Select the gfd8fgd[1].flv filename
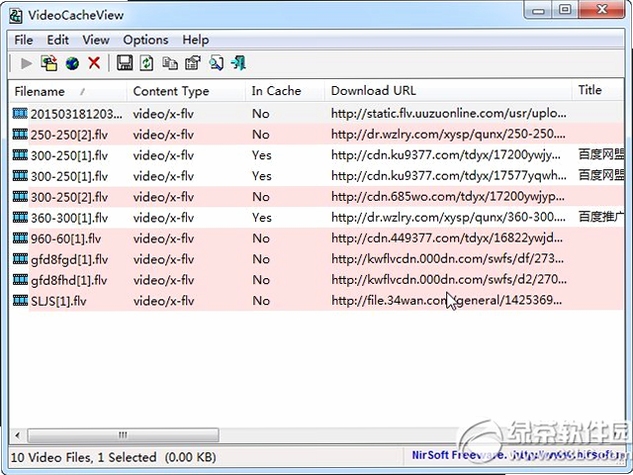The height and width of the screenshot is (475, 633). (69, 260)
